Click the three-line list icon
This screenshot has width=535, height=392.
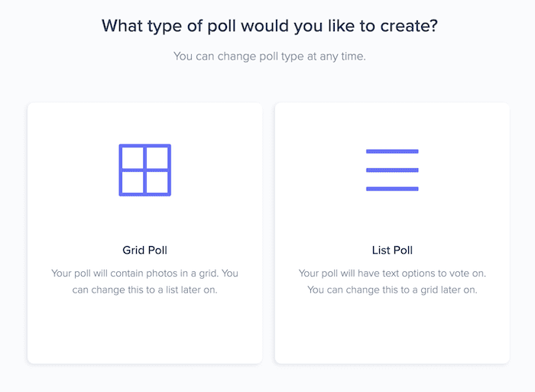point(392,170)
